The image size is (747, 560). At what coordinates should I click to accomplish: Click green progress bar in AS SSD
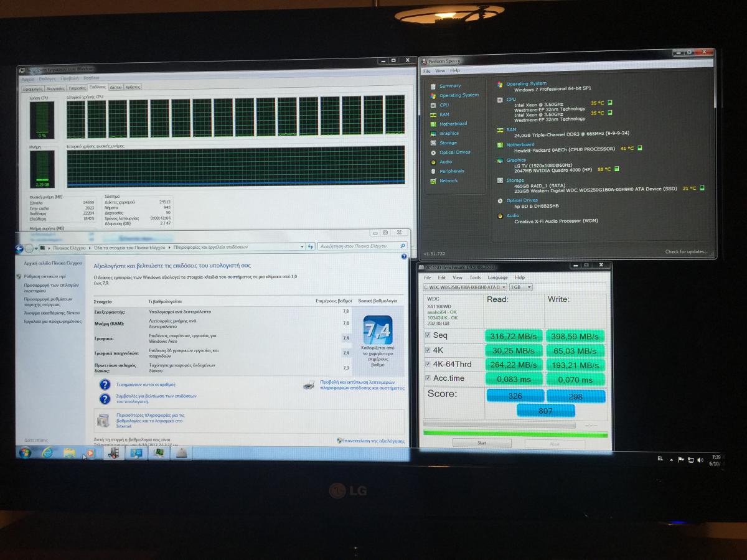[515, 434]
